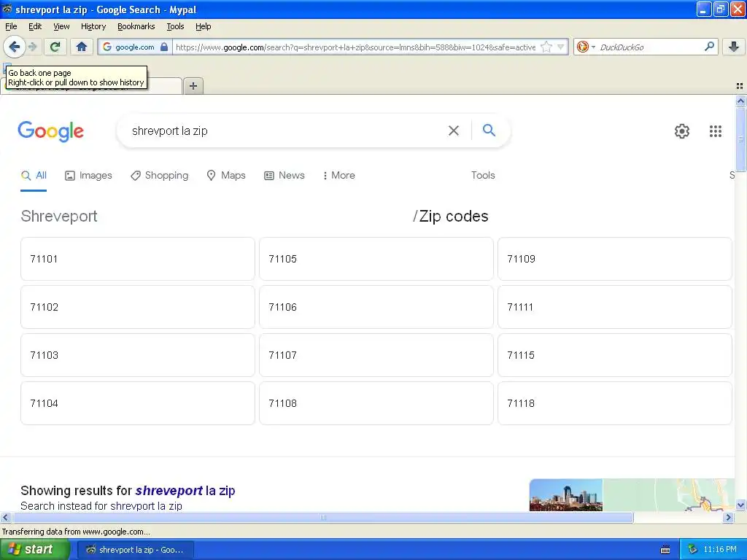Click the system tray network icon

coord(692,550)
